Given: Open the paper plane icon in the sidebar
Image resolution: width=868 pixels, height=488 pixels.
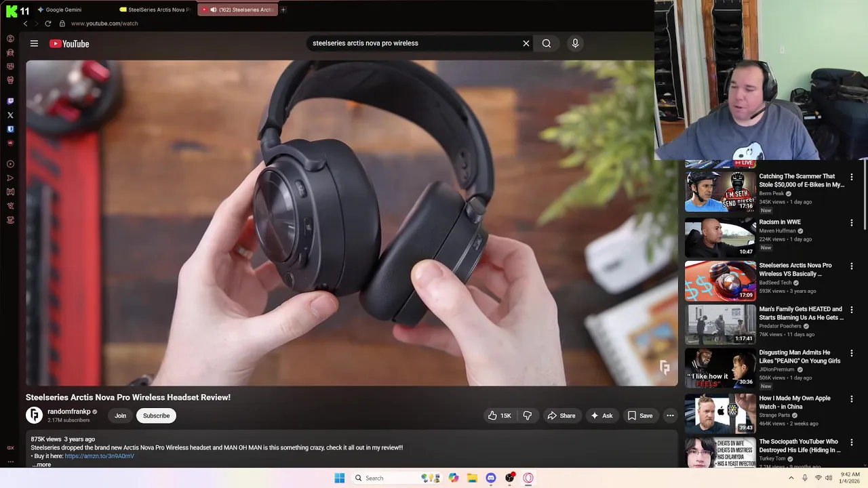Looking at the screenshot, I should pos(10,178).
